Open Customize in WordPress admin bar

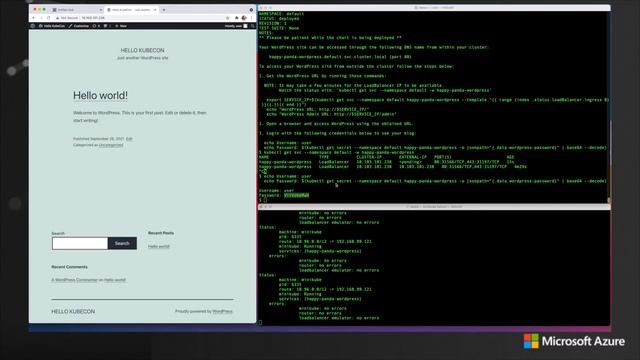click(79, 26)
